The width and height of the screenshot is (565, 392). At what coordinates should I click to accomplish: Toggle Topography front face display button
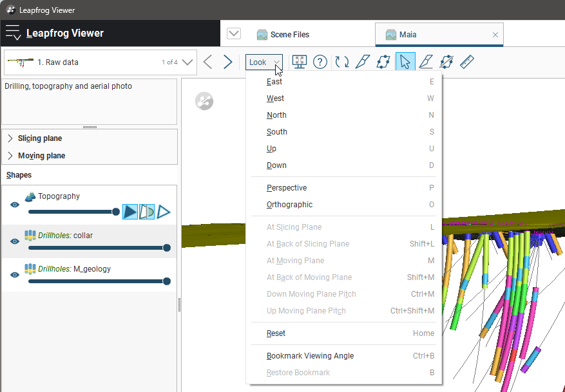pyautogui.click(x=130, y=212)
